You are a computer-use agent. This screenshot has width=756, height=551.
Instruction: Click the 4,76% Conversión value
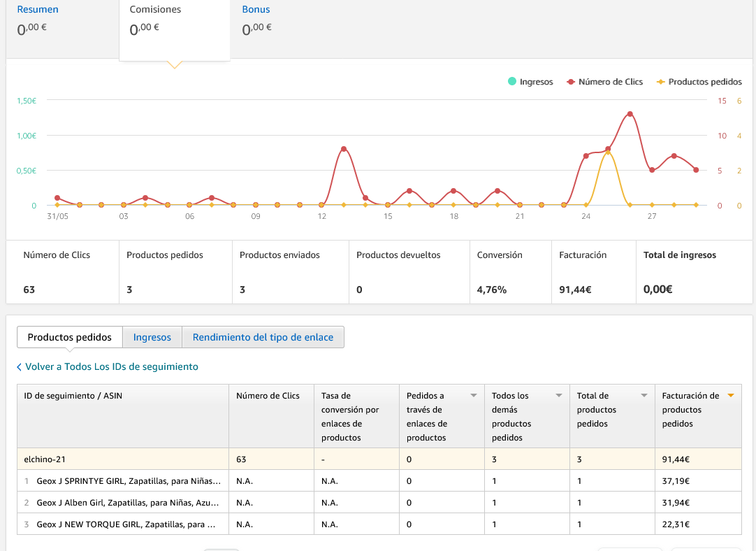492,289
